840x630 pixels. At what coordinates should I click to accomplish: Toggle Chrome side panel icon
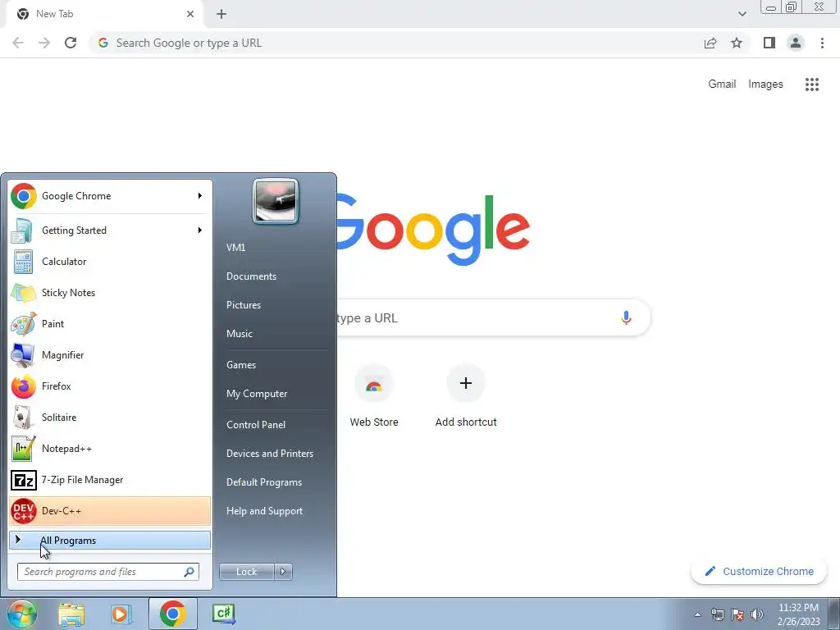tap(769, 43)
